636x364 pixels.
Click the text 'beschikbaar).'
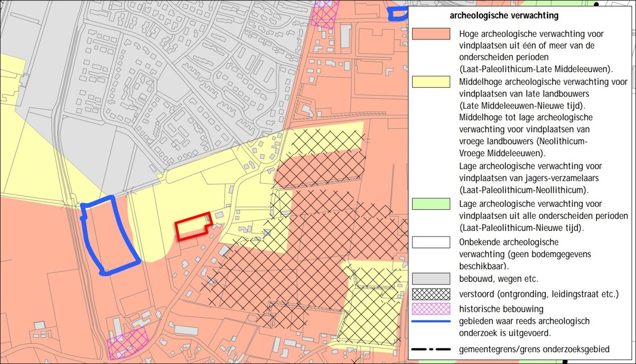point(483,266)
